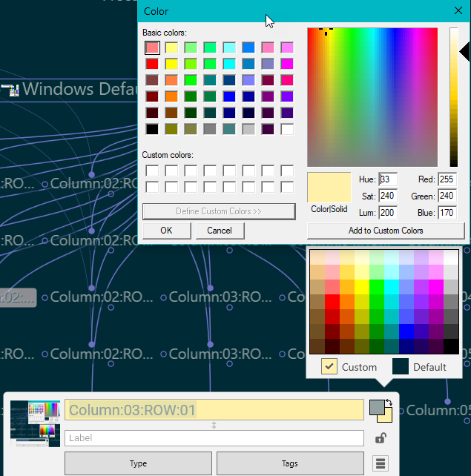The height and width of the screenshot is (476, 471).
Task: Click the thought name field Column:03:ROW:01
Action: point(214,410)
